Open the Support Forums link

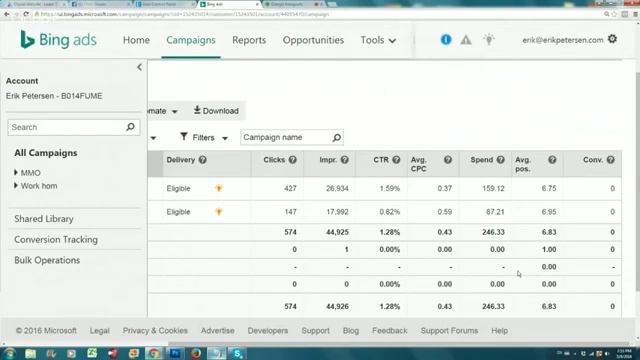pyautogui.click(x=449, y=331)
